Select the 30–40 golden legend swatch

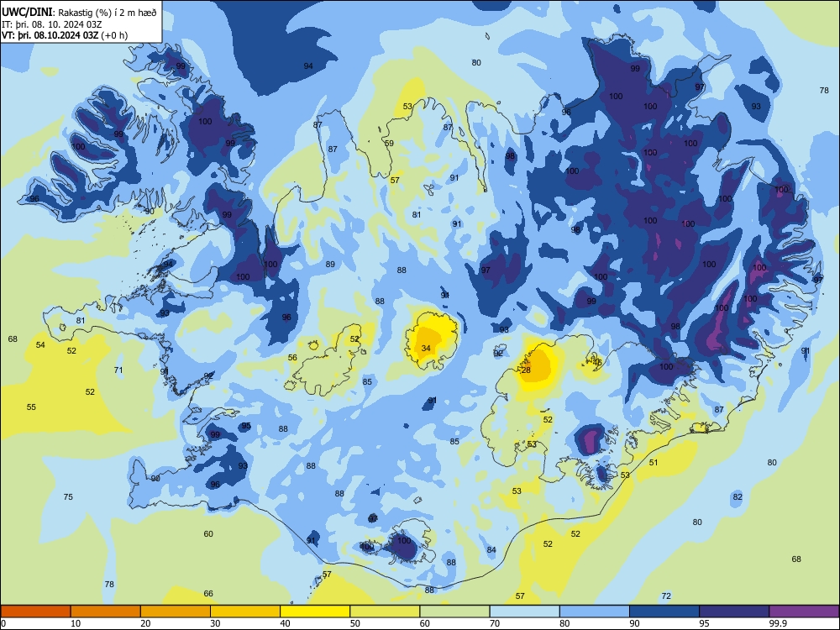(245, 612)
